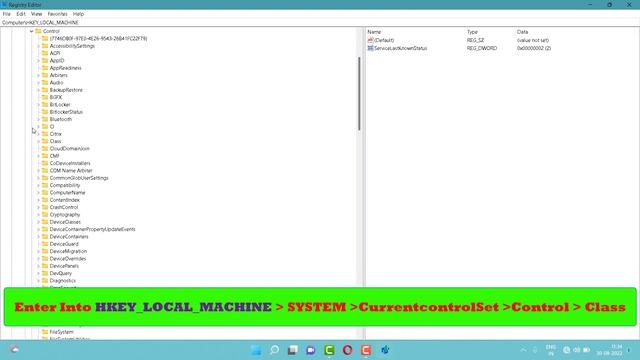This screenshot has height=360, width=640.
Task: Expand the BitLocker key
Action: click(x=39, y=104)
